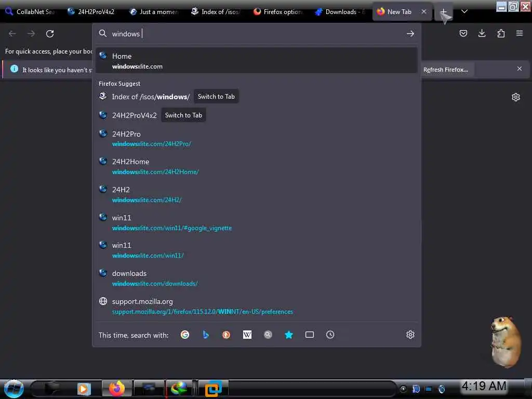Switch to the CollabNet Sea tab
Image resolution: width=532 pixels, height=399 pixels.
click(x=30, y=12)
